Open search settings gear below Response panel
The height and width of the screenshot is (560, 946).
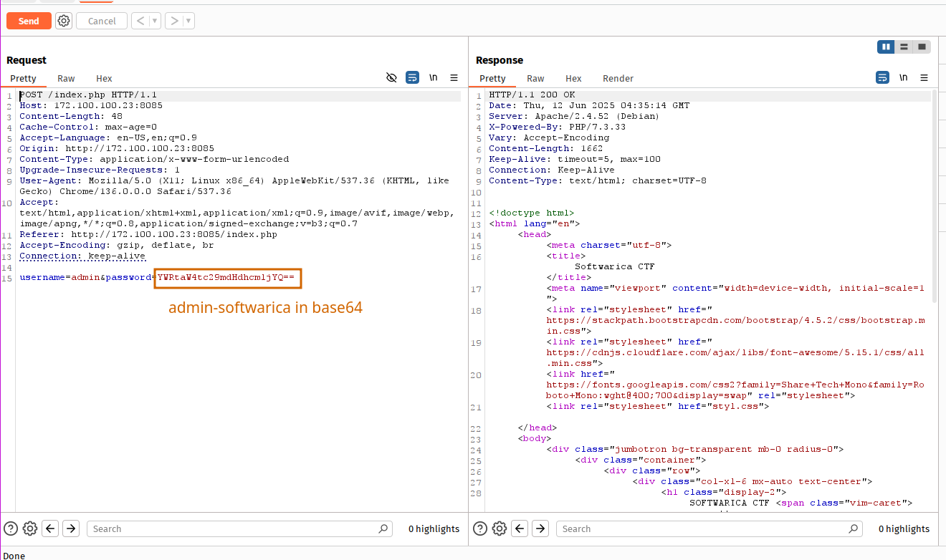tap(500, 528)
